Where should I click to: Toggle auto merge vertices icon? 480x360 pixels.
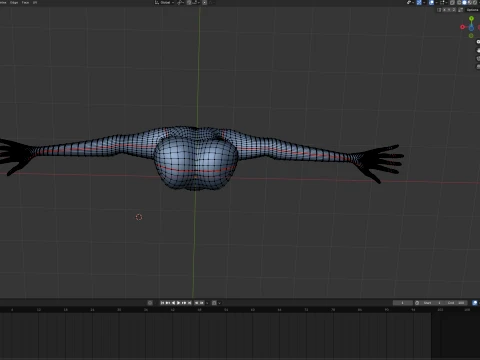[x=460, y=10]
